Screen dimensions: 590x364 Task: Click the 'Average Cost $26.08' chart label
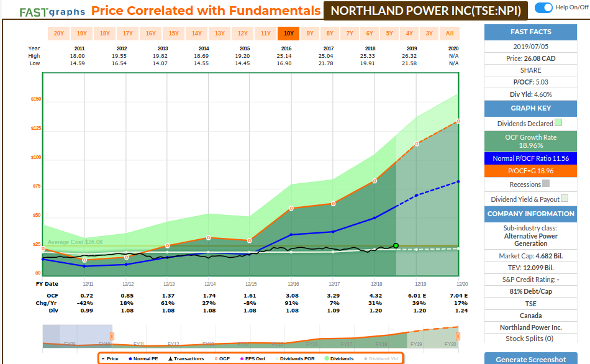(75, 242)
